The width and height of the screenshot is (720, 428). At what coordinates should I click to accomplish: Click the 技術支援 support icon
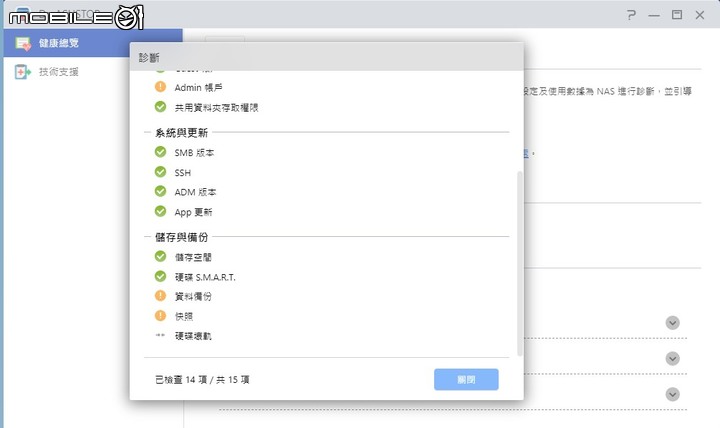22,72
